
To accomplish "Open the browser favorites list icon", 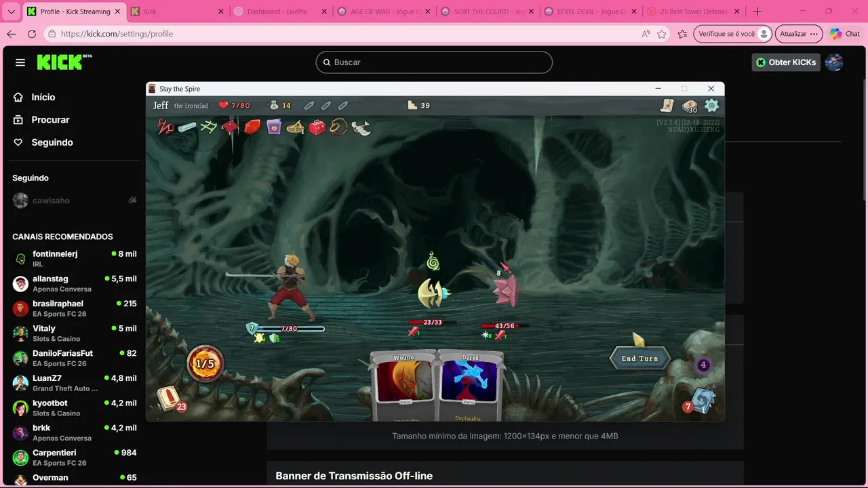I will [x=683, y=34].
